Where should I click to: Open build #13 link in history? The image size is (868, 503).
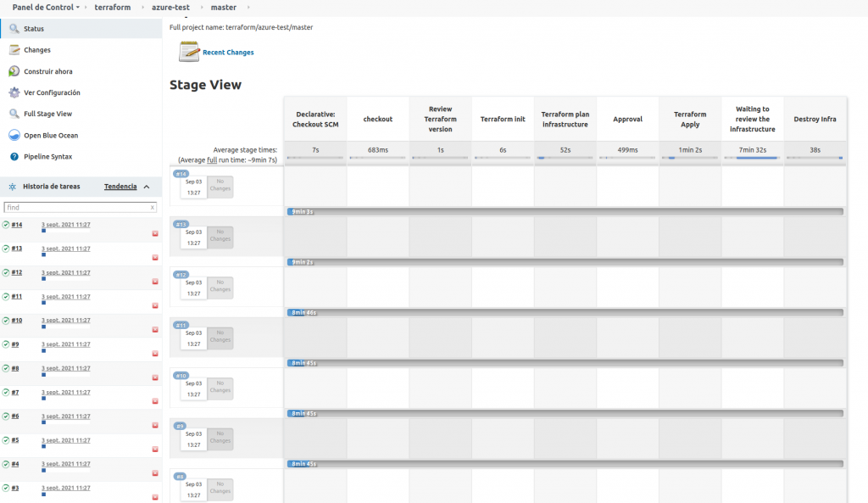(17, 249)
